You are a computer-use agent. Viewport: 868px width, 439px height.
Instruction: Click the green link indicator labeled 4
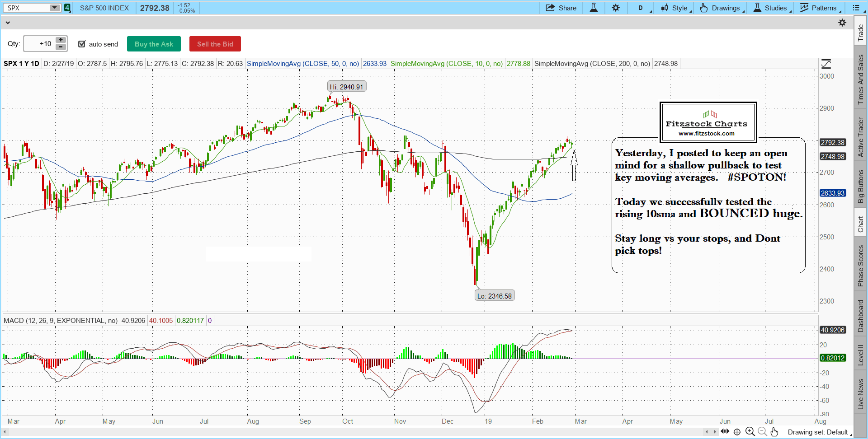[x=67, y=8]
